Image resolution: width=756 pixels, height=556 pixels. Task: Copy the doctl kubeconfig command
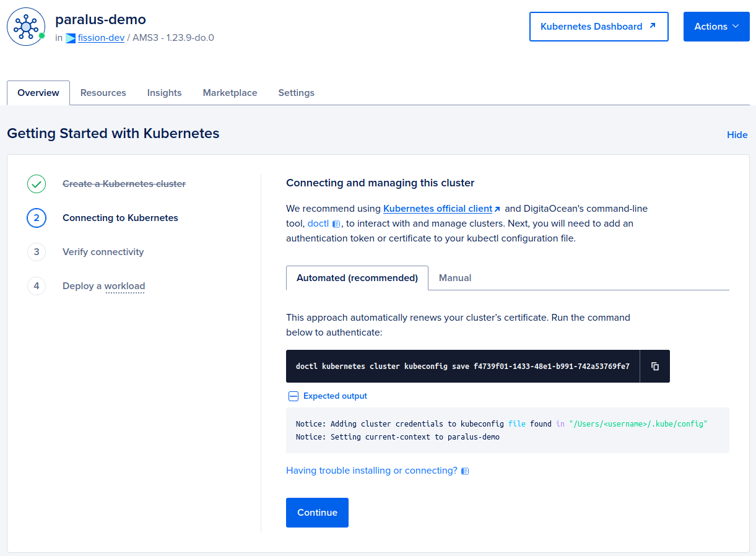655,366
